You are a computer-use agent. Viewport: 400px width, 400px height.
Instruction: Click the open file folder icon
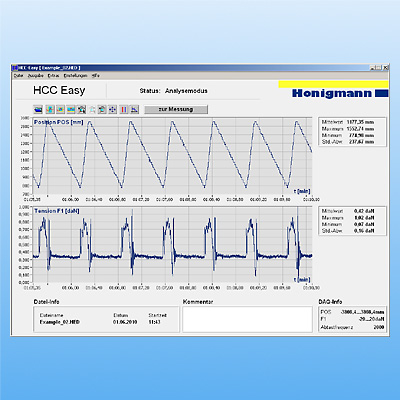39,109
